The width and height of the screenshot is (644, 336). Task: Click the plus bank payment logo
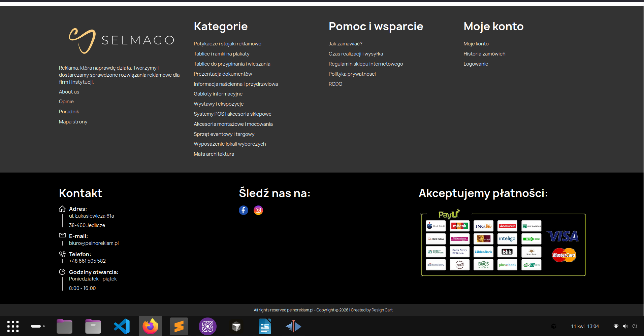click(507, 265)
